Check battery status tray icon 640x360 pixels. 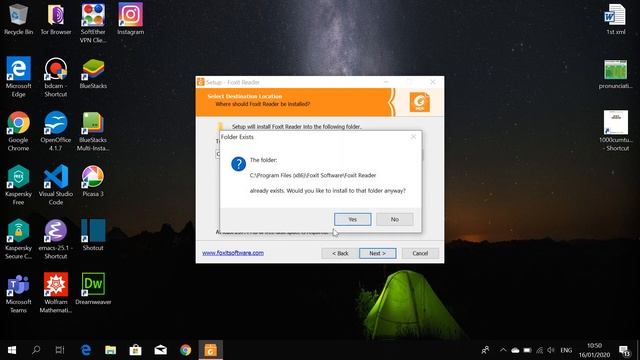[527, 350]
